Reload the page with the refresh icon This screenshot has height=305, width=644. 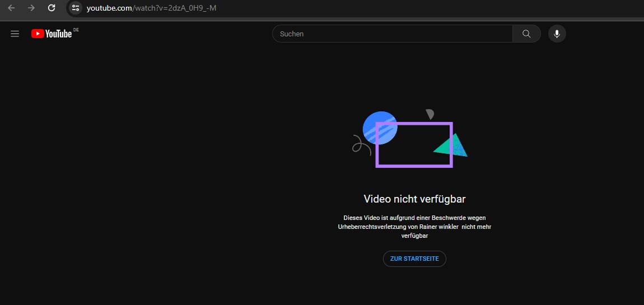click(52, 8)
